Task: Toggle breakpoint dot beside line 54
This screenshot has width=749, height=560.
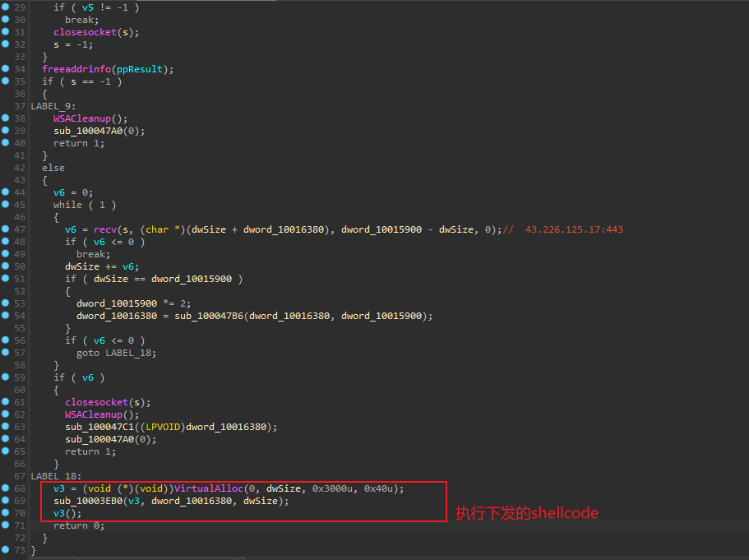Action: (x=5, y=315)
